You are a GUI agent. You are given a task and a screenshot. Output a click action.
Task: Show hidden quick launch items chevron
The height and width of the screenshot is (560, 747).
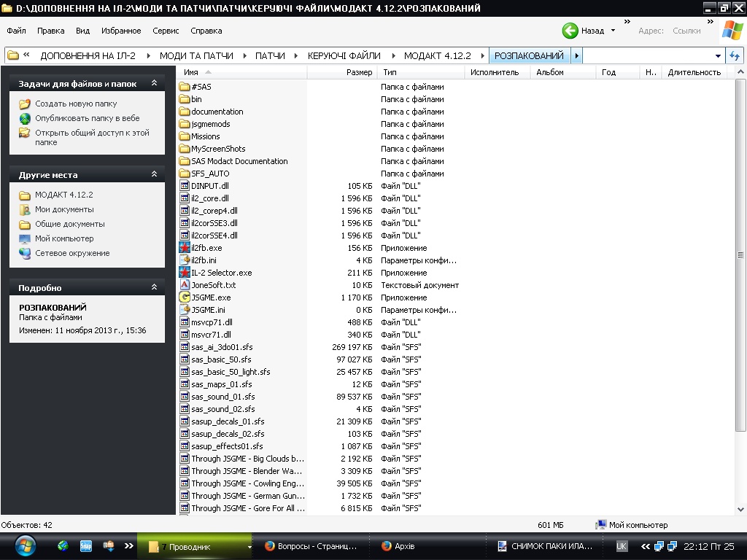pyautogui.click(x=128, y=545)
